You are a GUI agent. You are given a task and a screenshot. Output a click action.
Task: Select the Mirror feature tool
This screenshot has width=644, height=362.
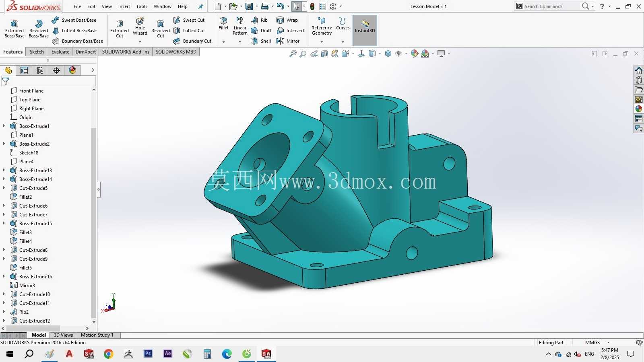(x=288, y=41)
